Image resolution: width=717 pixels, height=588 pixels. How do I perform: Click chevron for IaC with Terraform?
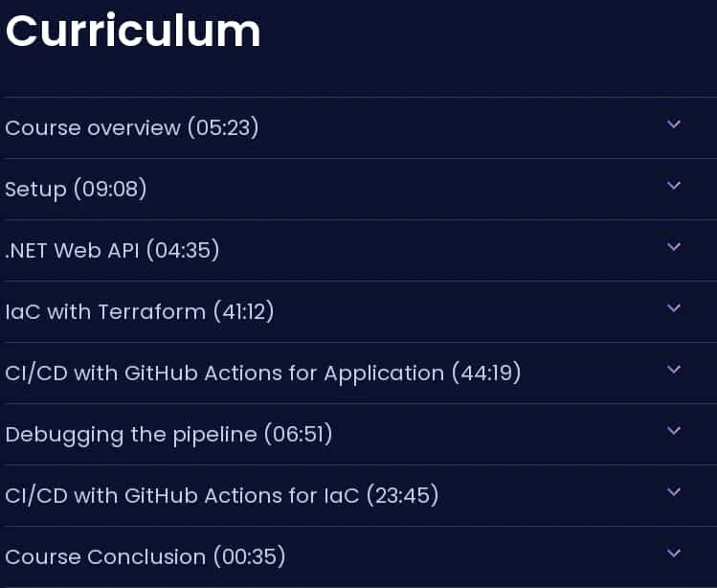pos(674,308)
